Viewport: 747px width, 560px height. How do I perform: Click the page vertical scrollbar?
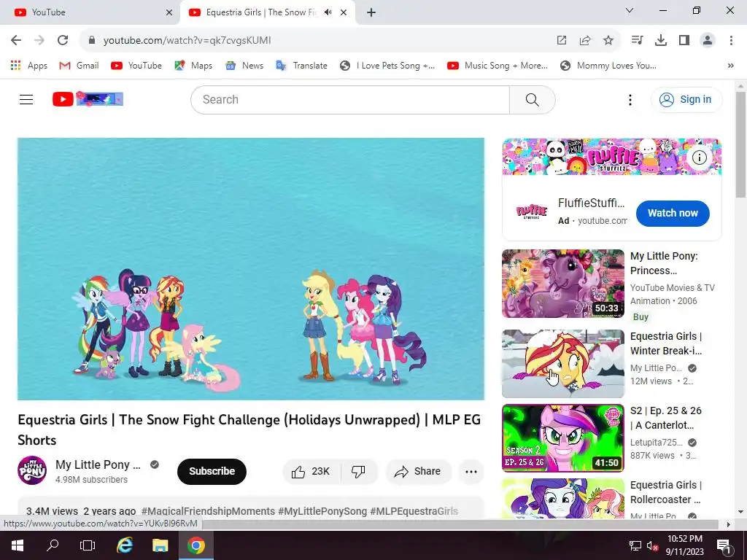(x=740, y=145)
